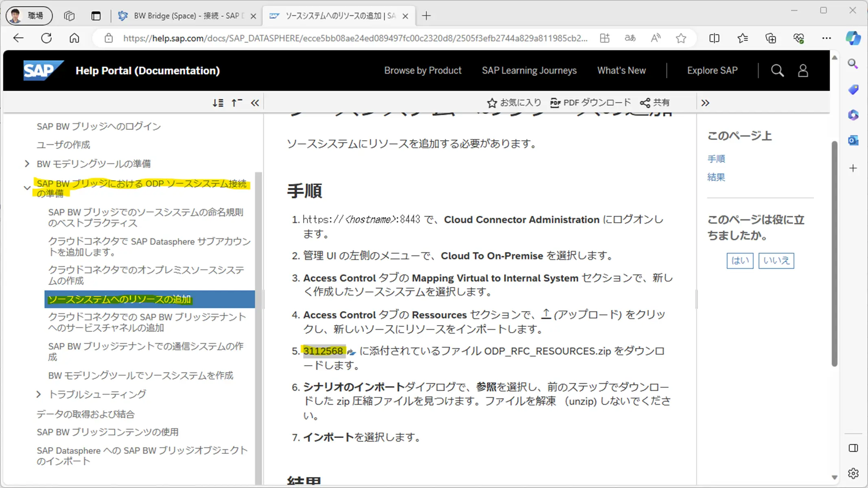Click PDF ダウンロード button
Screen dimensions: 868x488
click(x=590, y=103)
